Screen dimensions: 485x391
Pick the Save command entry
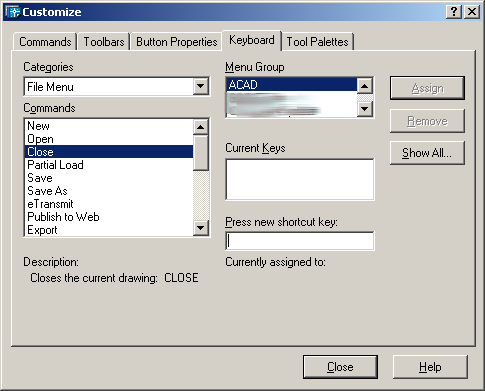tap(109, 178)
